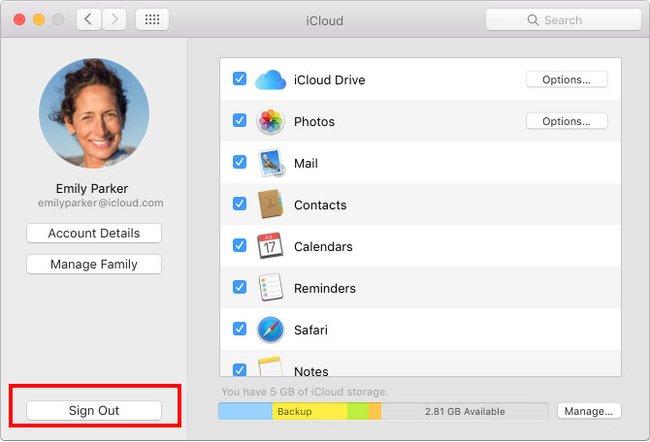Image resolution: width=650 pixels, height=442 pixels.
Task: Click the Emily Parker name label
Action: [92, 189]
